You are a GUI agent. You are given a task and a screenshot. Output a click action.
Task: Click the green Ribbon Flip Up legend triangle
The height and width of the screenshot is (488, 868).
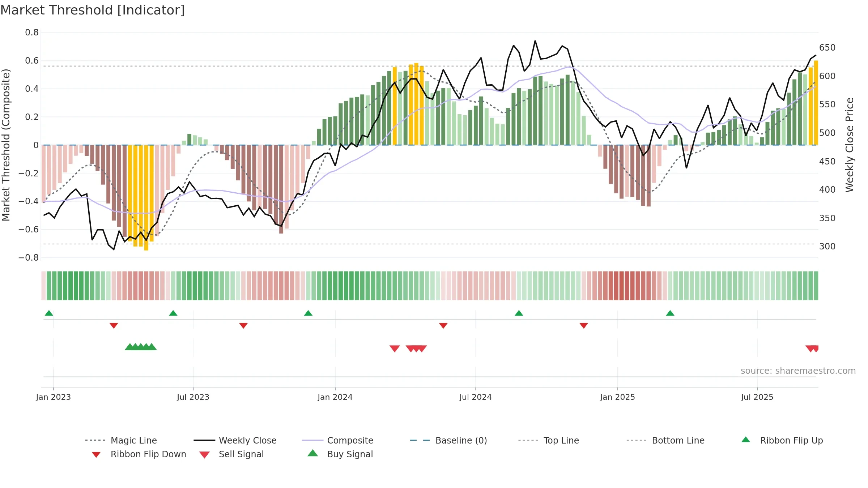(746, 440)
